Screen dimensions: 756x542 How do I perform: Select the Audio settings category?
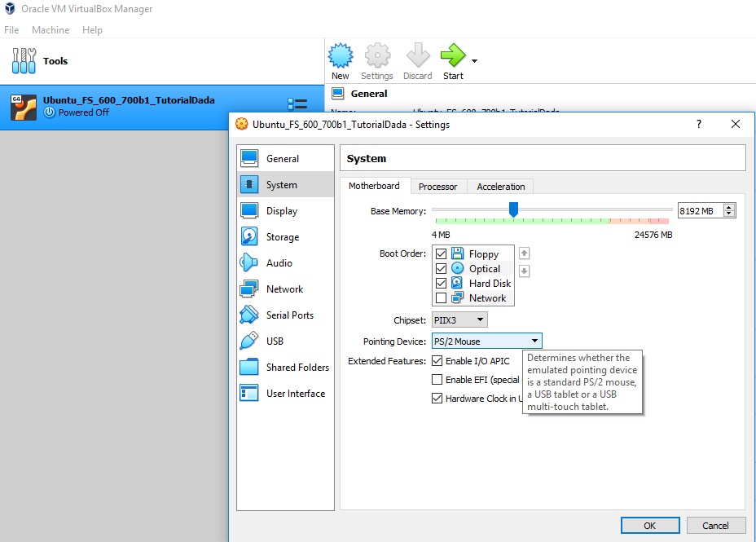pos(279,263)
